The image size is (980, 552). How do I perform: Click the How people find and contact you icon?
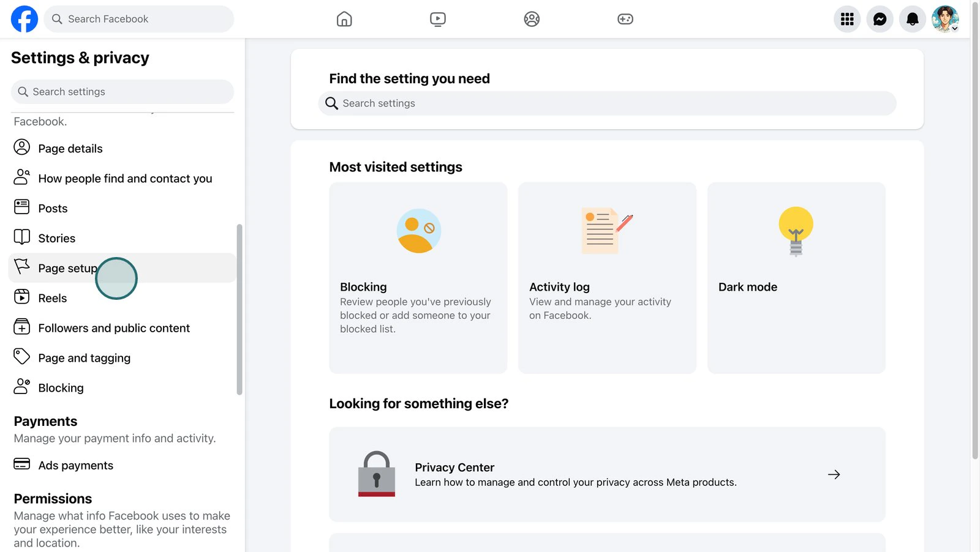click(22, 177)
